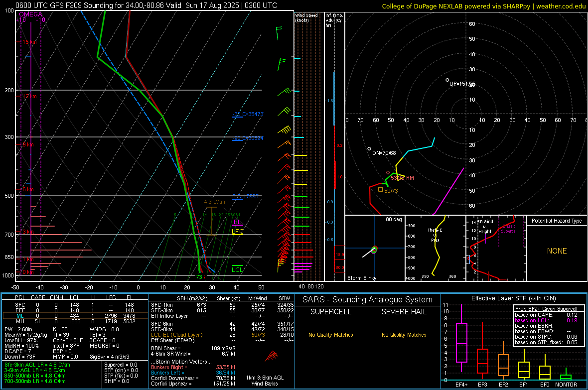Screen dimensions: 588x390
Task: Click the 'SR Wind v. Height' label
Action: coord(485,227)
